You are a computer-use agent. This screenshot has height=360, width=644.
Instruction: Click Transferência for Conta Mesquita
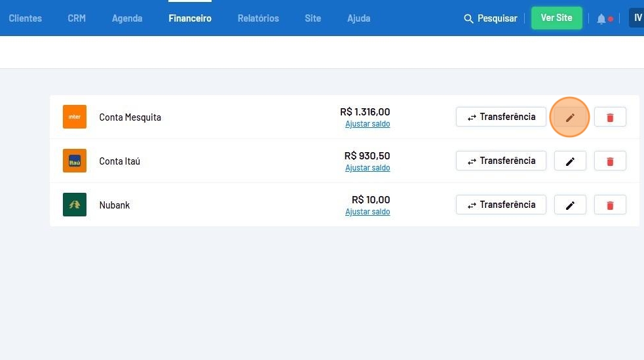pyautogui.click(x=501, y=117)
